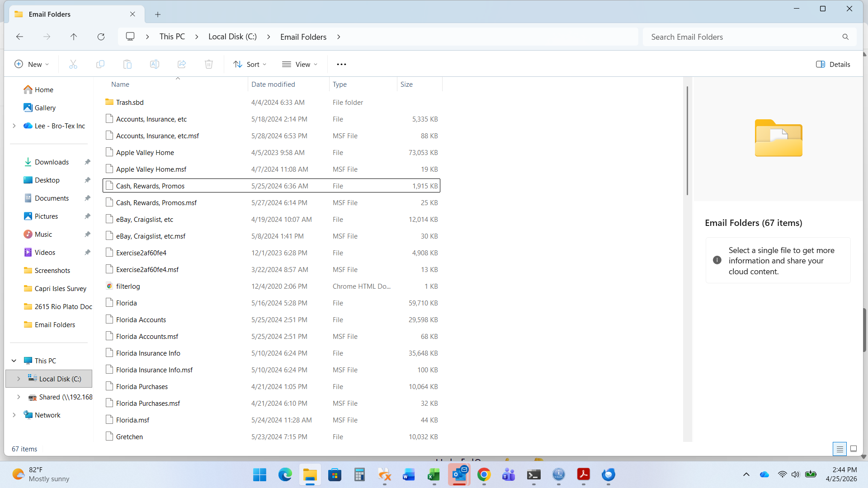Click the Rename icon in toolbar

click(154, 64)
